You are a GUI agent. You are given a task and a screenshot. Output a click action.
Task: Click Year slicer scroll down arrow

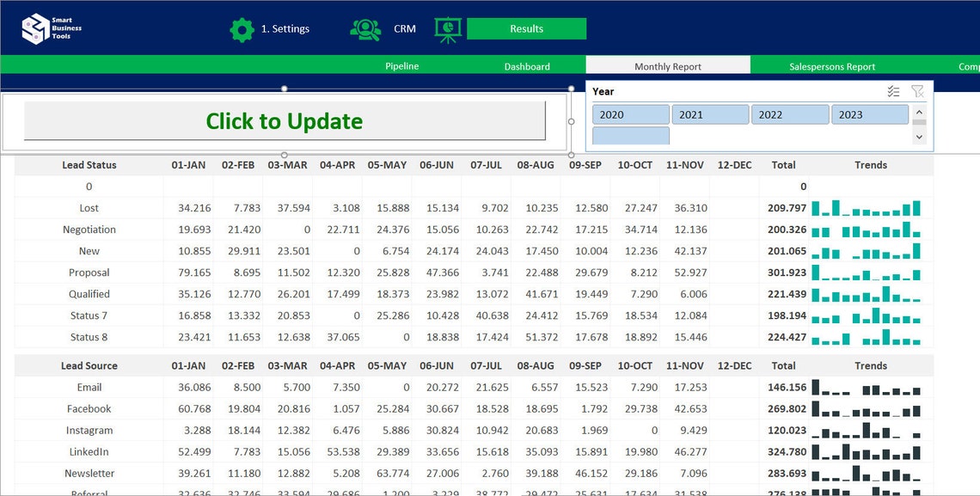(919, 137)
